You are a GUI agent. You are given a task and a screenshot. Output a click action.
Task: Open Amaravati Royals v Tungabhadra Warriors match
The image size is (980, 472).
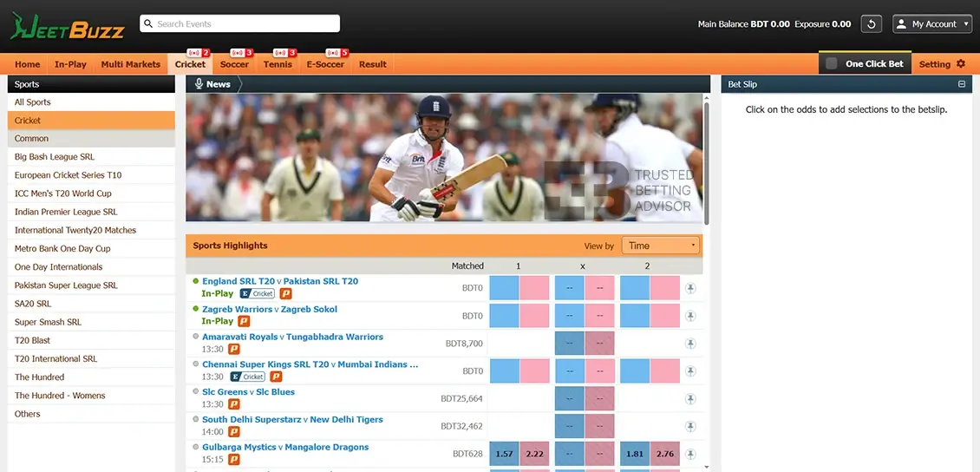[292, 337]
